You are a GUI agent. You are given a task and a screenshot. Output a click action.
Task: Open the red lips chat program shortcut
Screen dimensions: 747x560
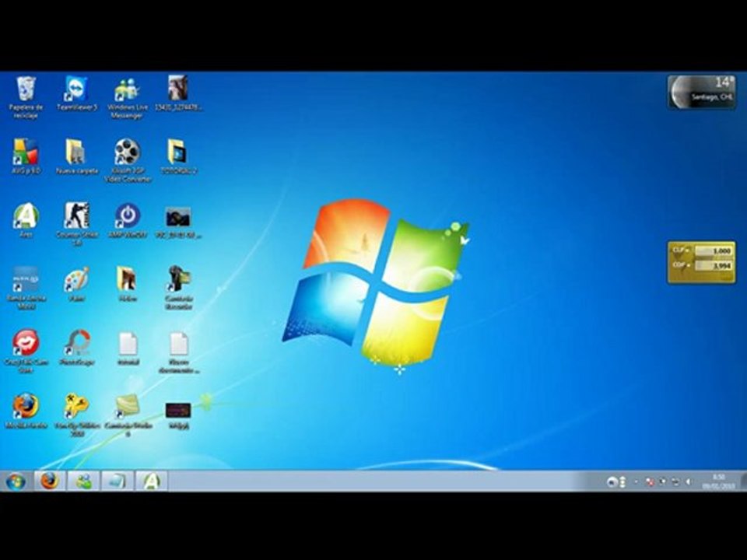click(x=26, y=352)
